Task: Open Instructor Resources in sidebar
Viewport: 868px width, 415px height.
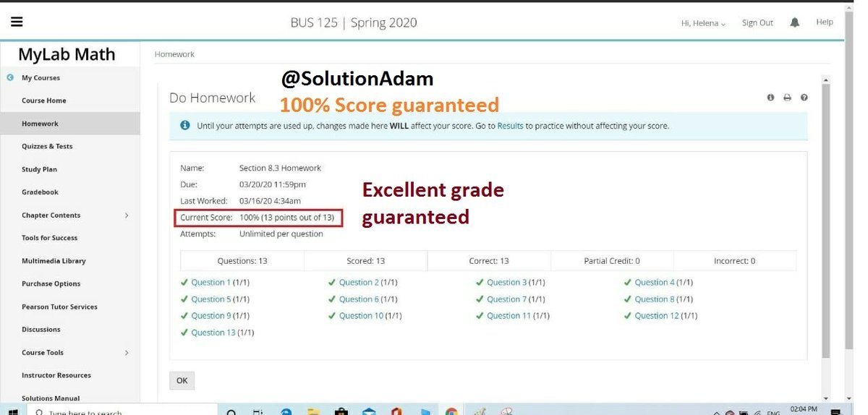Action: click(x=56, y=375)
